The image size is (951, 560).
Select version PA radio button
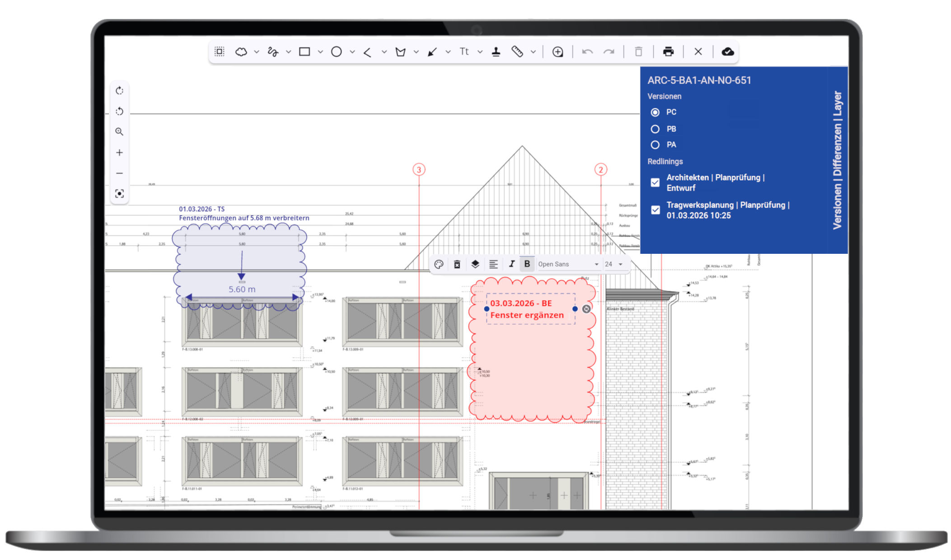pyautogui.click(x=655, y=145)
